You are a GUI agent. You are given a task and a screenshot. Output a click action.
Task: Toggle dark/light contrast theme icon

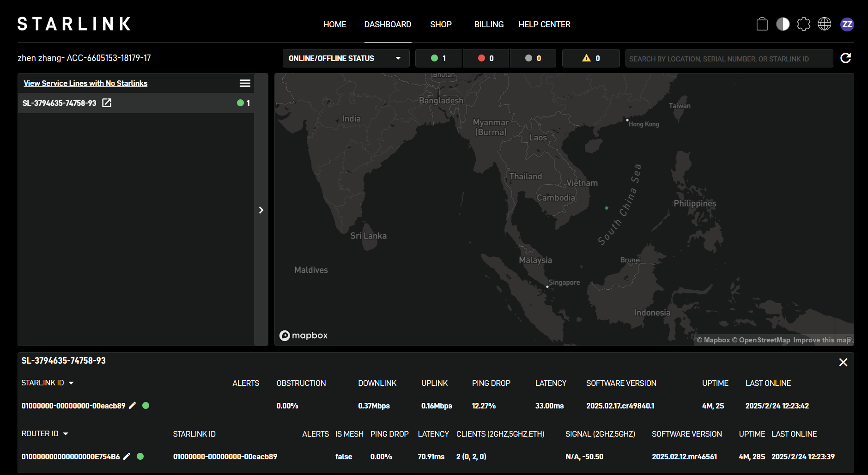[783, 24]
